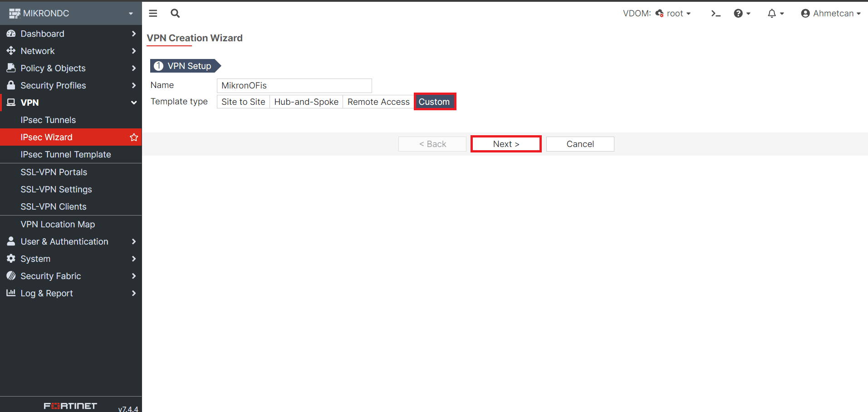The image size is (868, 412).
Task: Click the VPN Name input field
Action: (294, 85)
